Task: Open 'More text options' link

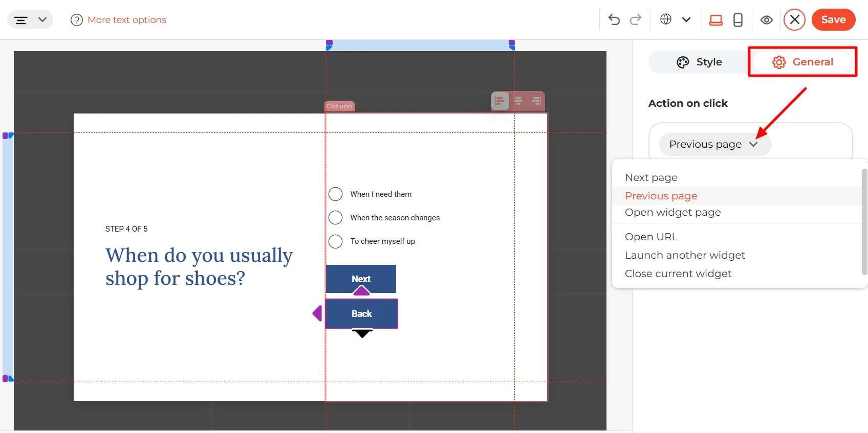Action: [127, 20]
